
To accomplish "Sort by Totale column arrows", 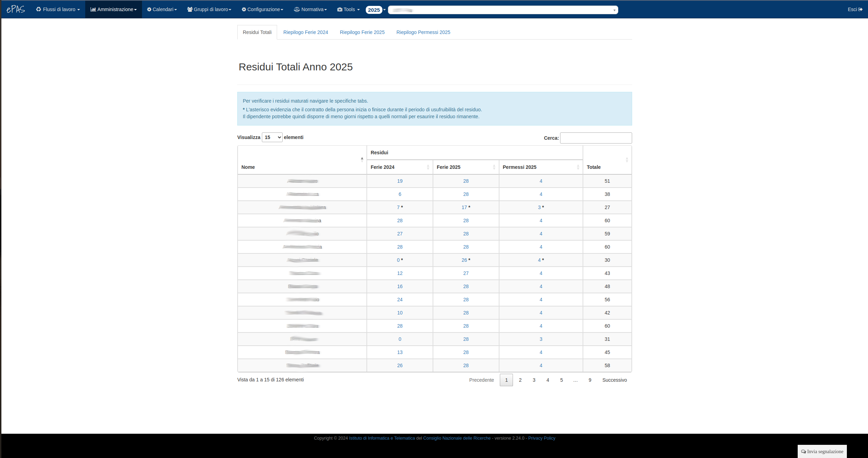I will (627, 159).
